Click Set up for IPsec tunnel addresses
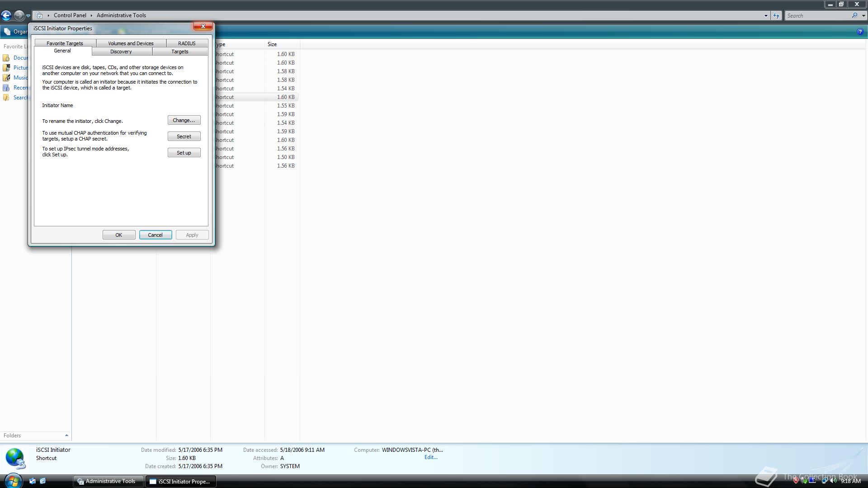Screen dimensions: 868x488 coord(184,153)
